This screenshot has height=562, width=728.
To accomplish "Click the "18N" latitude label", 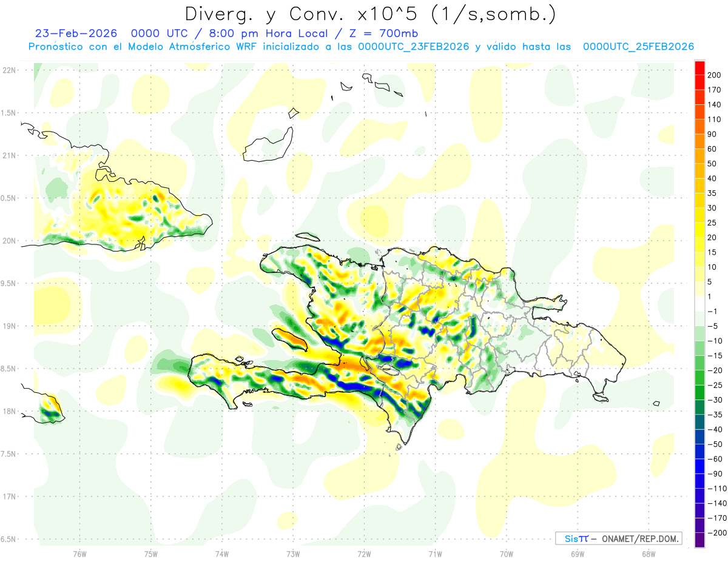I will [x=9, y=412].
